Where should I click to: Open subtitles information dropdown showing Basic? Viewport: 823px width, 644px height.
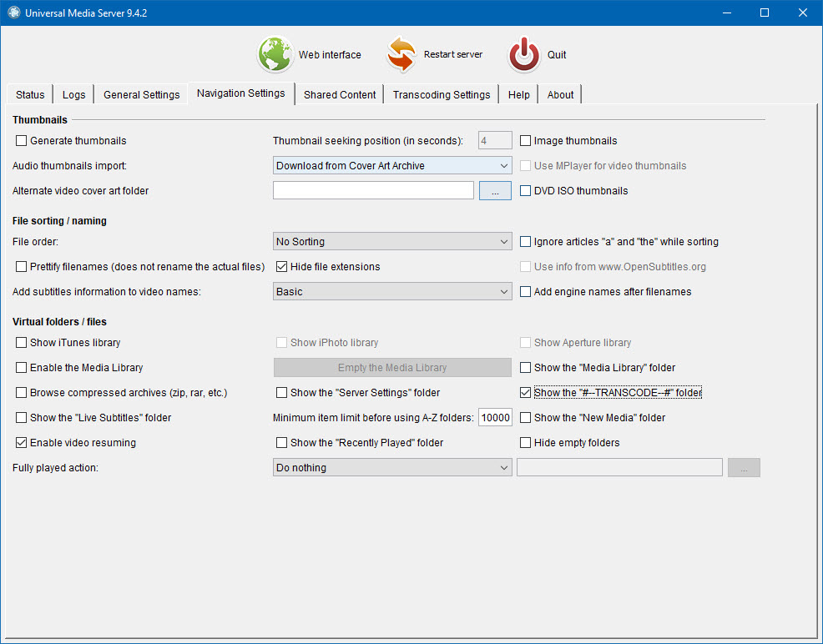[x=392, y=292]
